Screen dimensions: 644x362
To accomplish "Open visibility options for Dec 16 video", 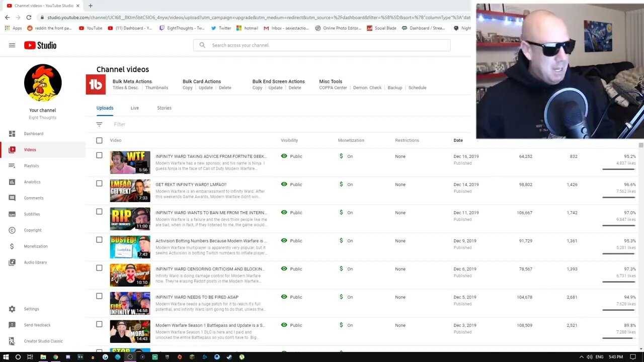I will pyautogui.click(x=292, y=156).
